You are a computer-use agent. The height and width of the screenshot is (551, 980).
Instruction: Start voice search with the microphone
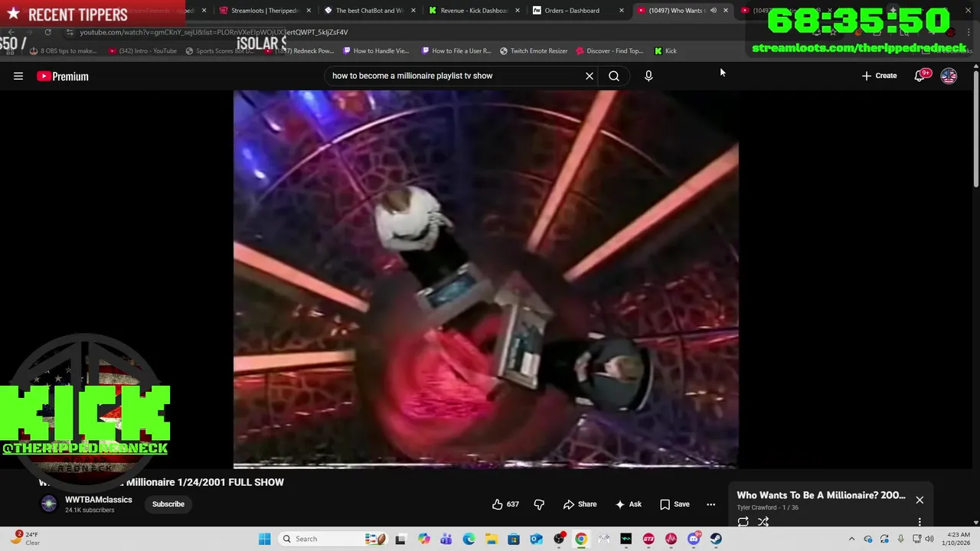pos(648,76)
